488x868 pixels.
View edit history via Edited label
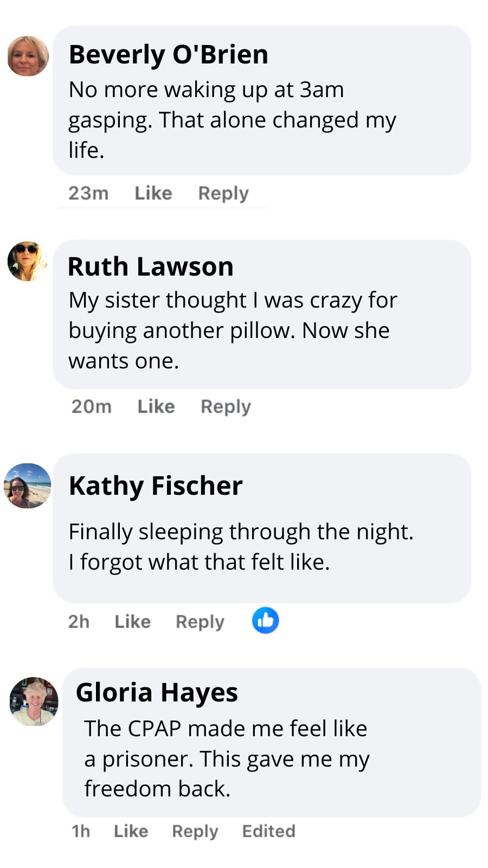(x=268, y=831)
